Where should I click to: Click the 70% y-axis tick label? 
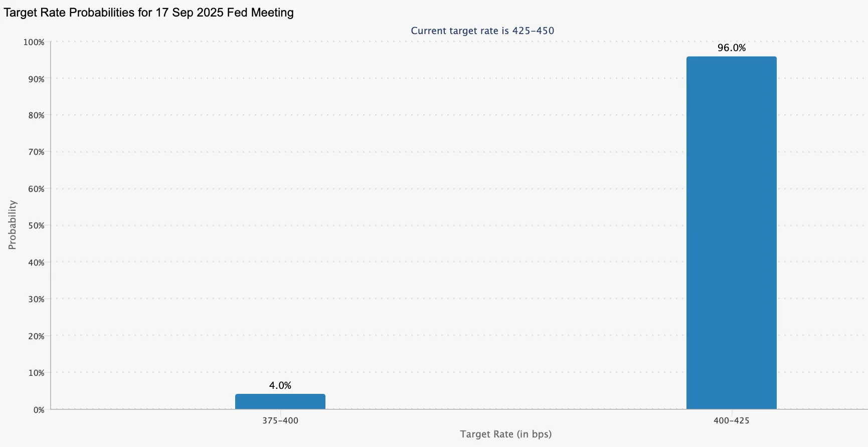[x=36, y=152]
